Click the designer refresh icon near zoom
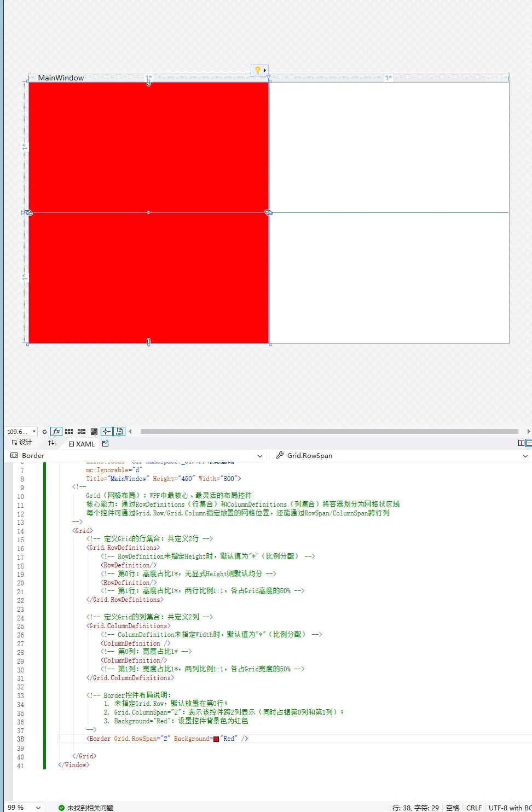532x812 pixels. 44,432
